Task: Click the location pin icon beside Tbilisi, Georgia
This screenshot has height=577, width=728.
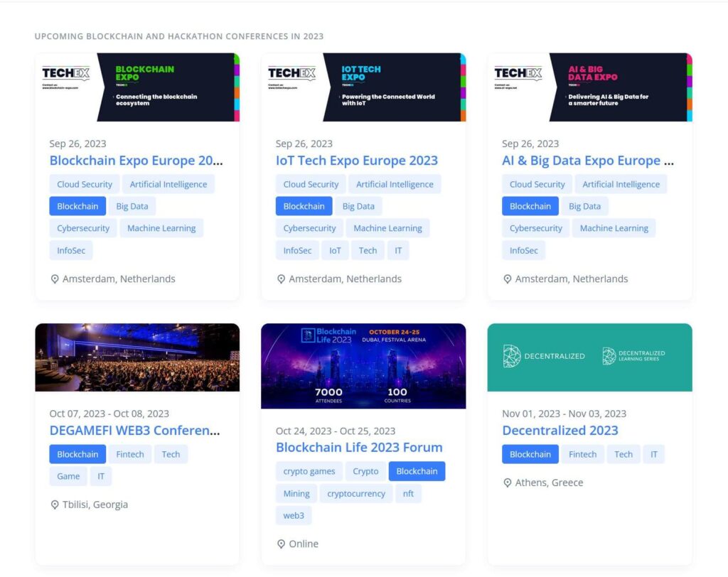Action: click(55, 505)
